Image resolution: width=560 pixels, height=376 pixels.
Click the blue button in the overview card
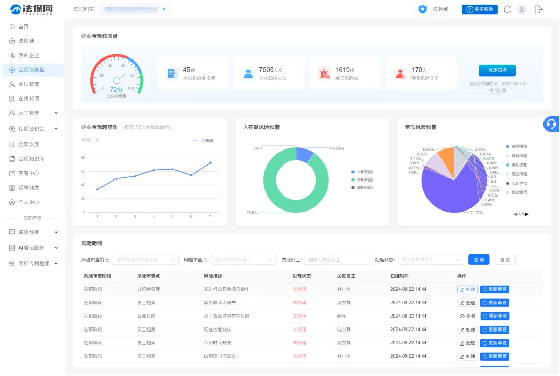[x=497, y=70]
